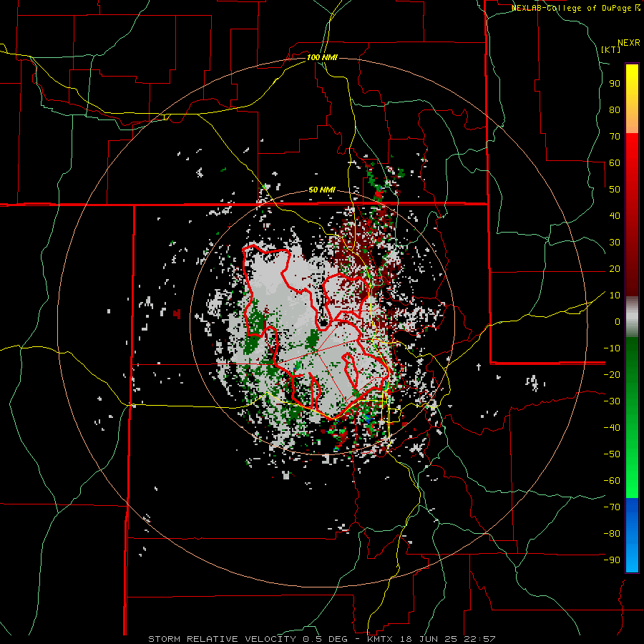Click the green segment of the color bar
The height and width of the screenshot is (644, 644).
[632, 418]
